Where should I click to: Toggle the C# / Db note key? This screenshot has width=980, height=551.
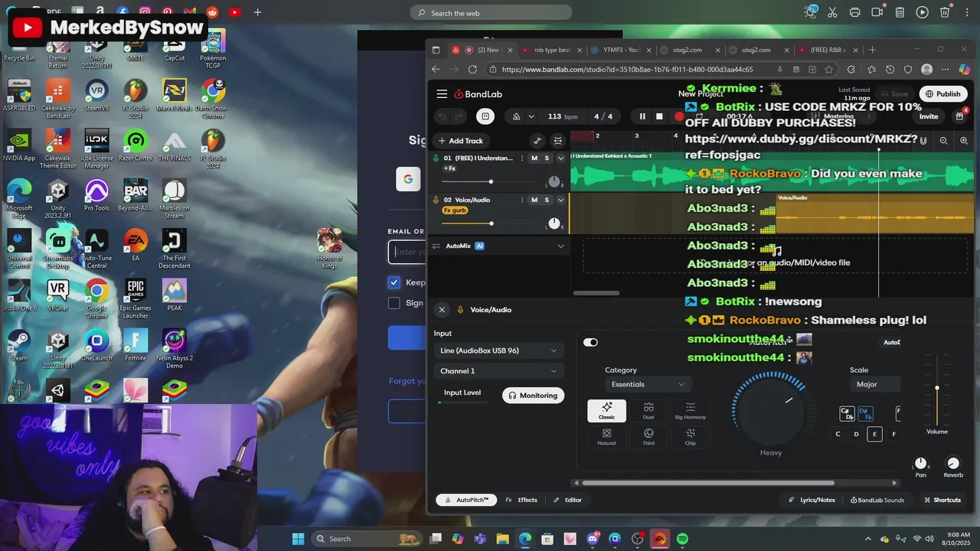(x=847, y=413)
